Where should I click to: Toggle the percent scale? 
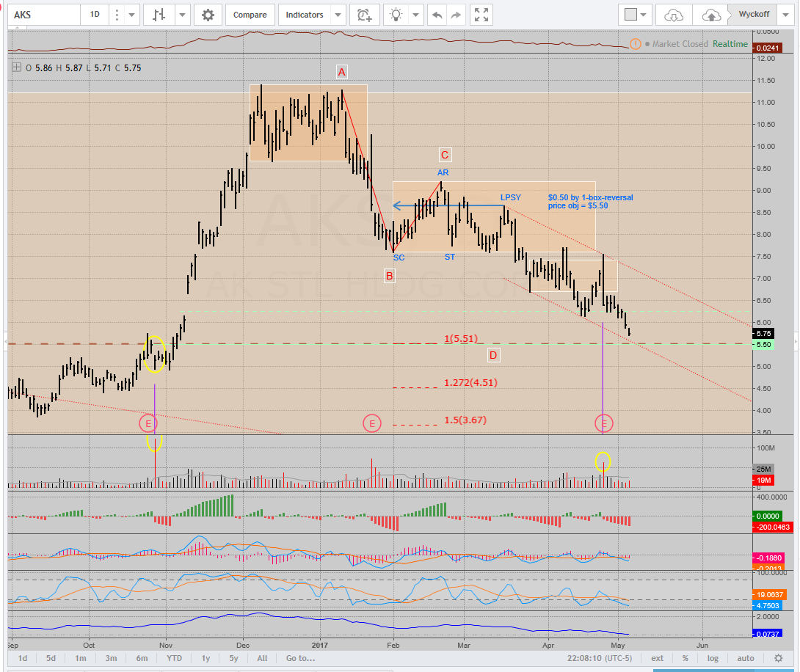(686, 658)
